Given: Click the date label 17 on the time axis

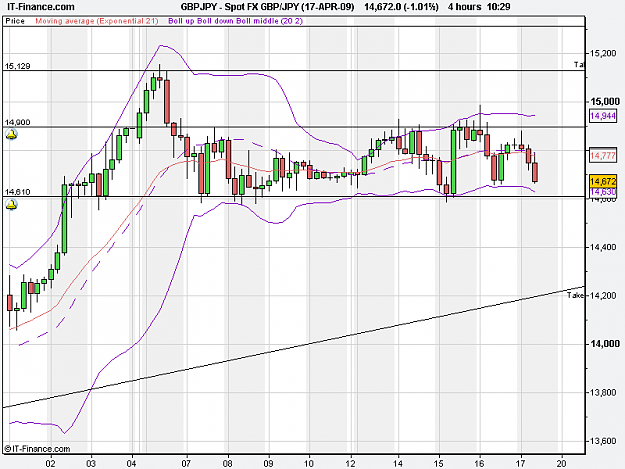Looking at the screenshot, I should (521, 463).
